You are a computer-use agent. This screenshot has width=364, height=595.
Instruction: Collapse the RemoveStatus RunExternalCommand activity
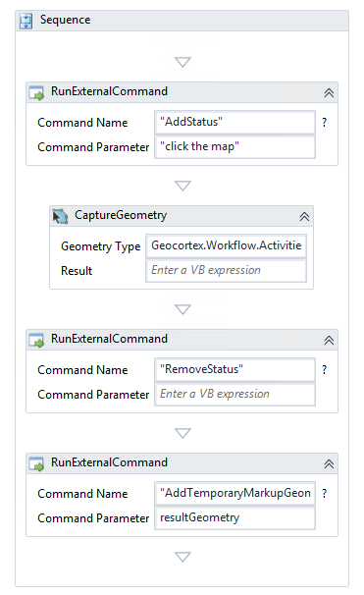329,340
